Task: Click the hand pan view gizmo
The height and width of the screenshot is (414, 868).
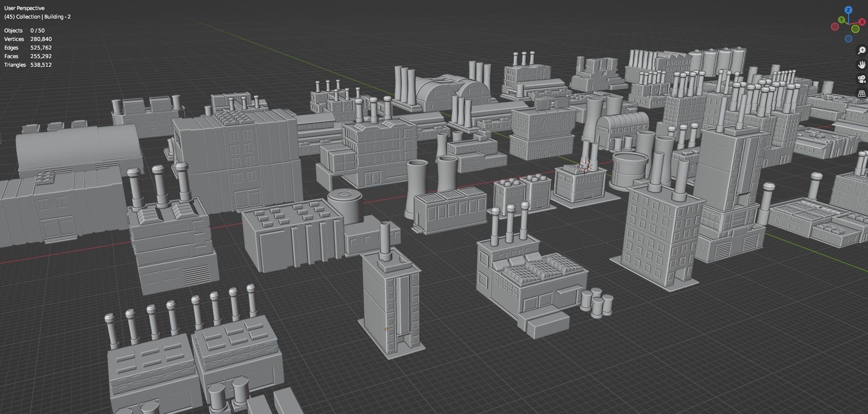Action: [x=861, y=64]
